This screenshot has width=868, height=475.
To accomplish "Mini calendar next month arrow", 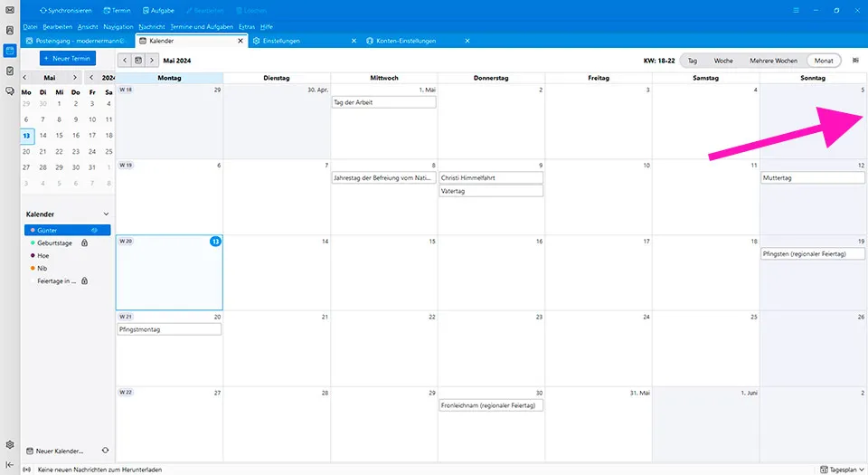I will click(x=75, y=78).
